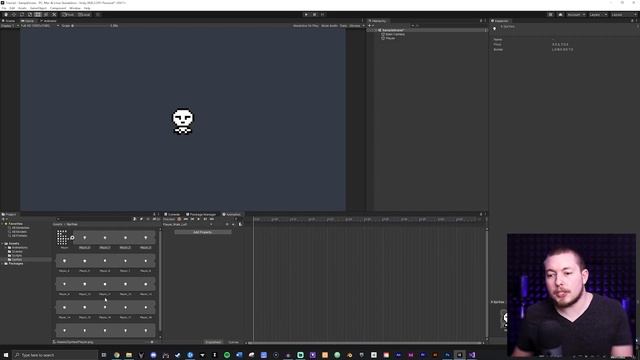Click the Project tab

click(10, 214)
